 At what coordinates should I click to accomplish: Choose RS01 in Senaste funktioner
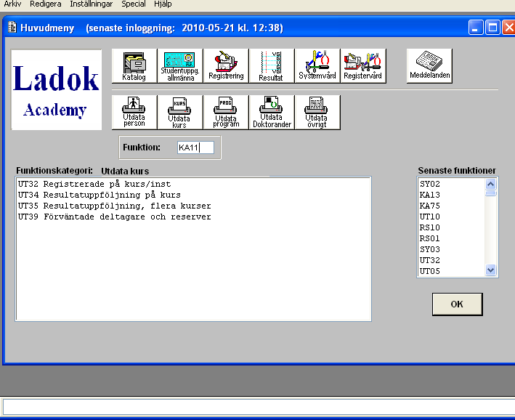pos(429,238)
